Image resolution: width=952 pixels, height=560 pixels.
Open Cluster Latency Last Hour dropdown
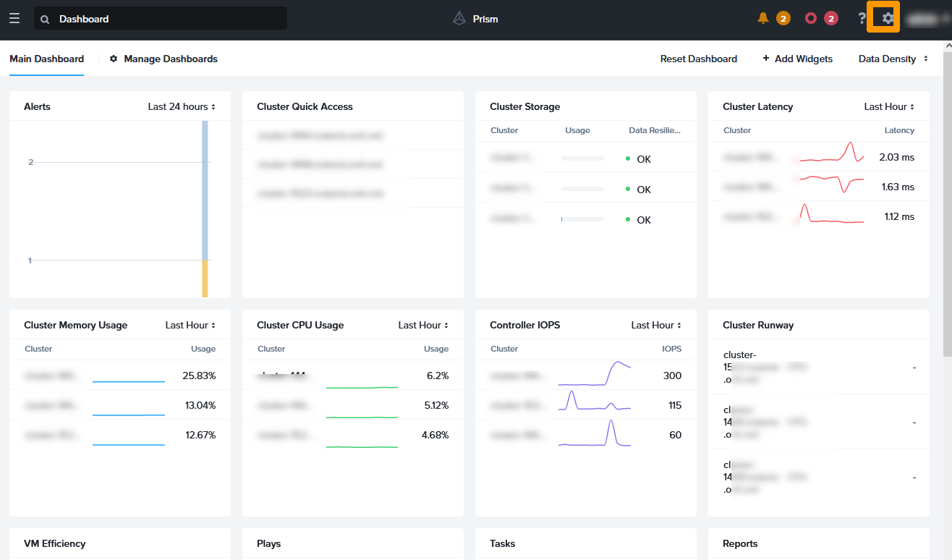[889, 106]
